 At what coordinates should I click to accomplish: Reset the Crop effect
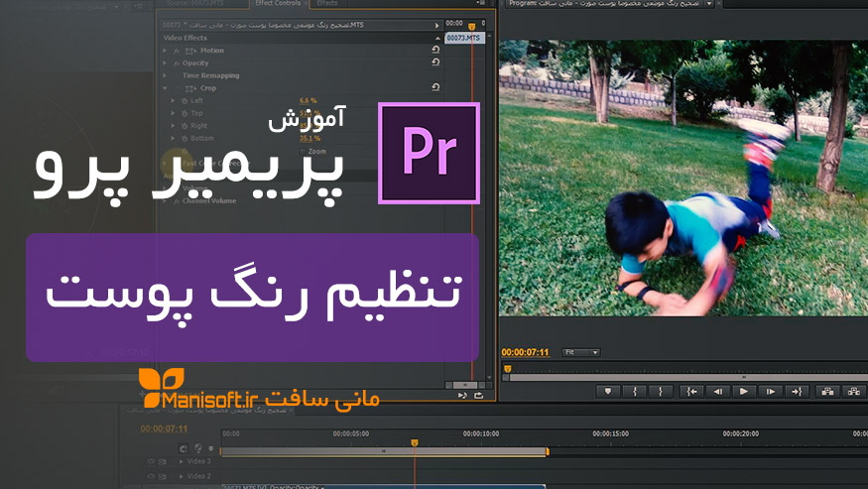[435, 87]
